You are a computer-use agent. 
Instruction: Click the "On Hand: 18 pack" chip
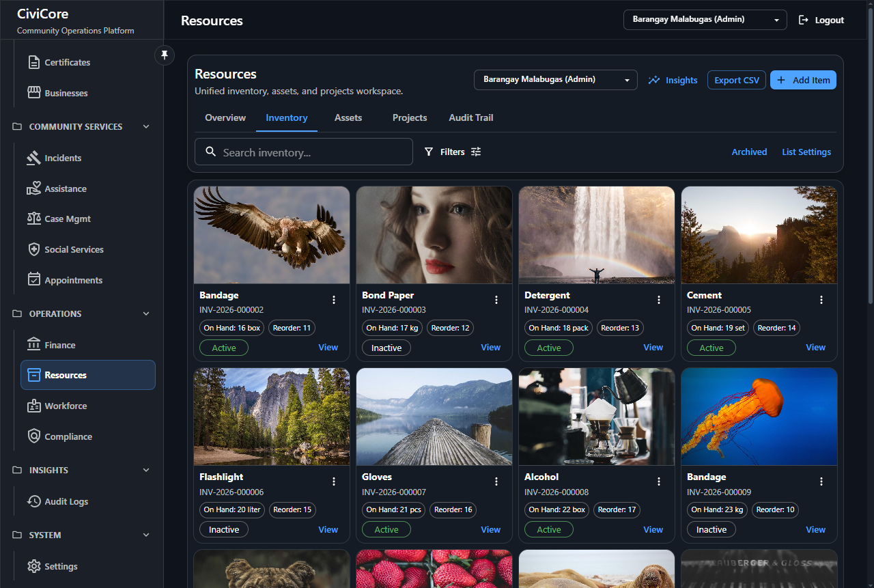(x=559, y=328)
